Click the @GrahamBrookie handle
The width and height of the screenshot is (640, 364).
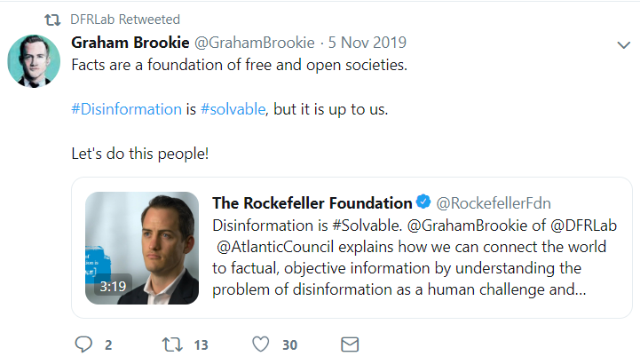pos(251,43)
